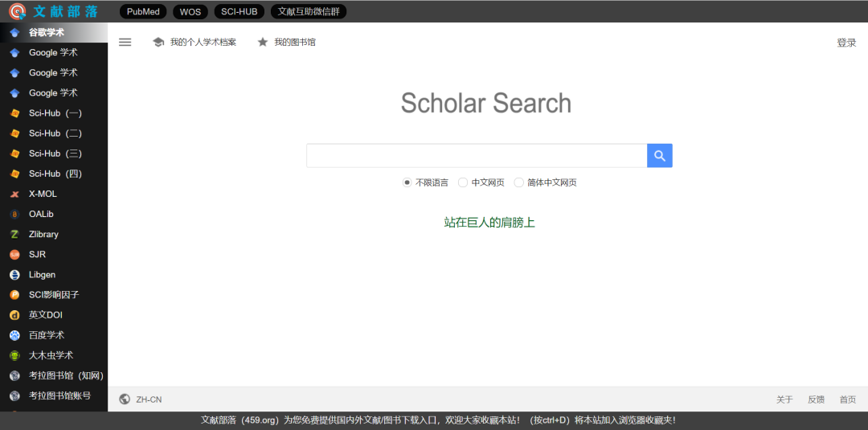Click the globe language icon
This screenshot has height=430, width=868.
125,399
